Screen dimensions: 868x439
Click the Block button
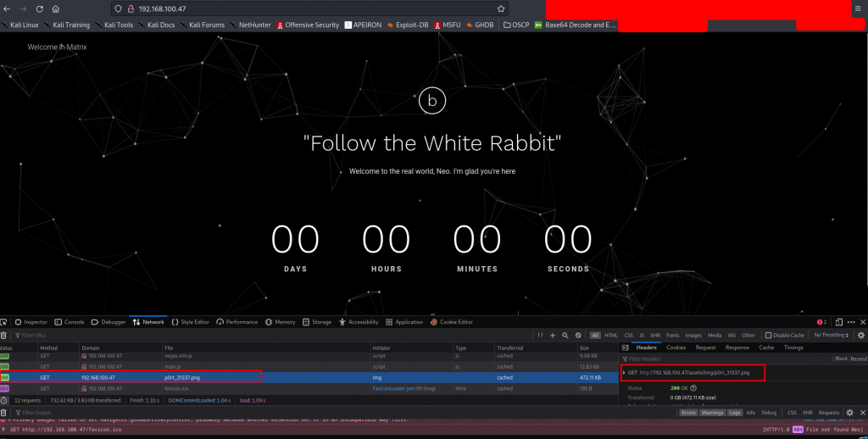coord(841,358)
